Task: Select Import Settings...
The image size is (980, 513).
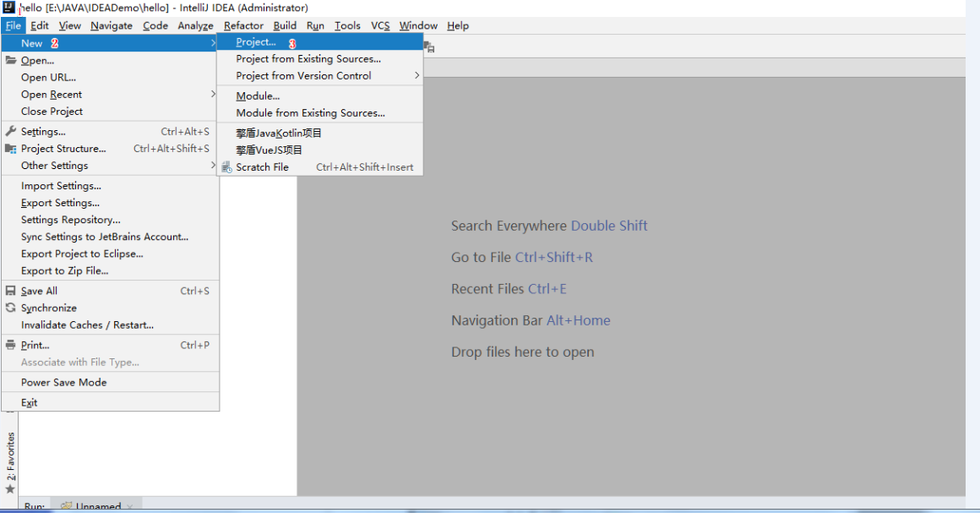Action: click(x=111, y=186)
